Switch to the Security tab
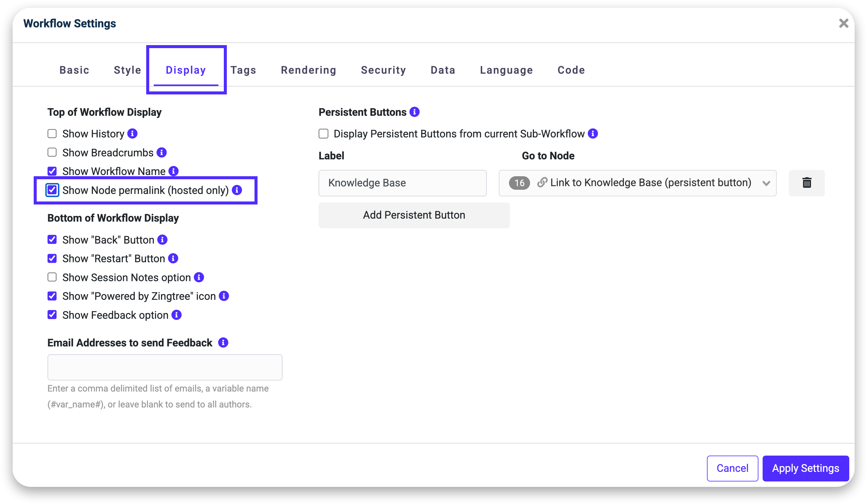867x504 pixels. click(383, 70)
